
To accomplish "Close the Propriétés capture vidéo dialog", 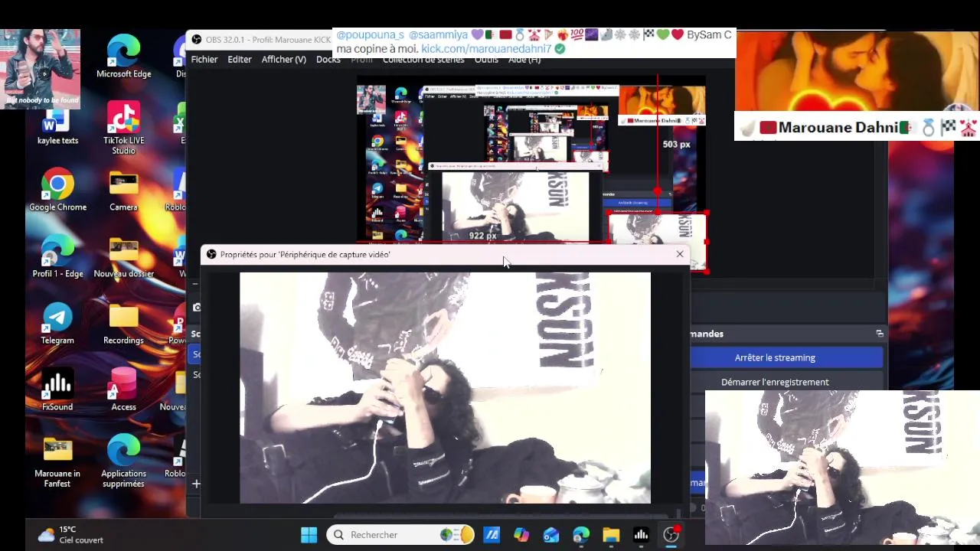I will (x=679, y=254).
